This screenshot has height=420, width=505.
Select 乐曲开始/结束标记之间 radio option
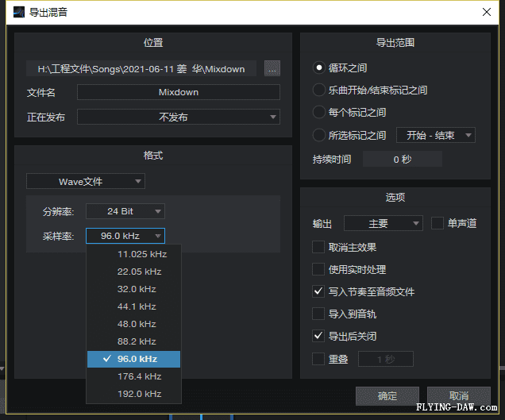click(x=319, y=91)
